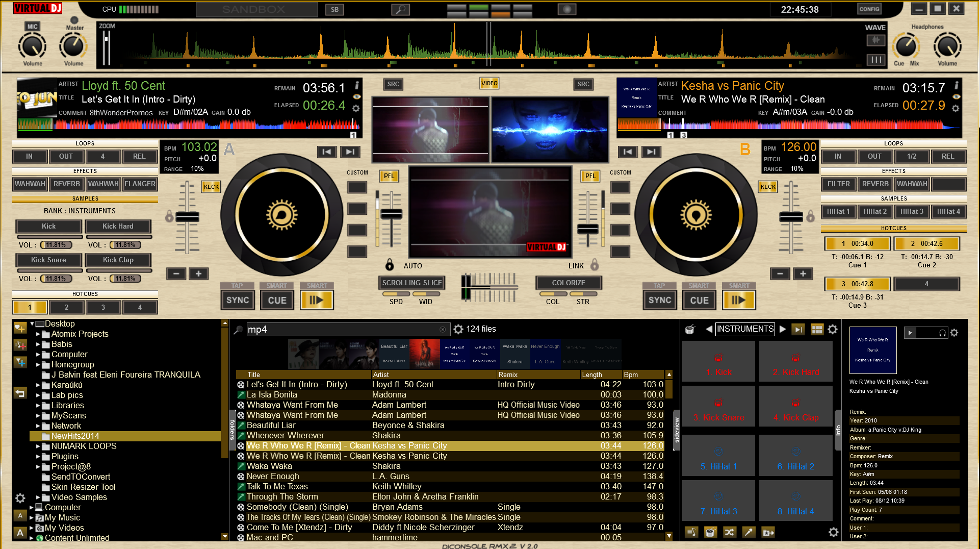Open the CONFIG menu
The image size is (980, 549).
[869, 9]
